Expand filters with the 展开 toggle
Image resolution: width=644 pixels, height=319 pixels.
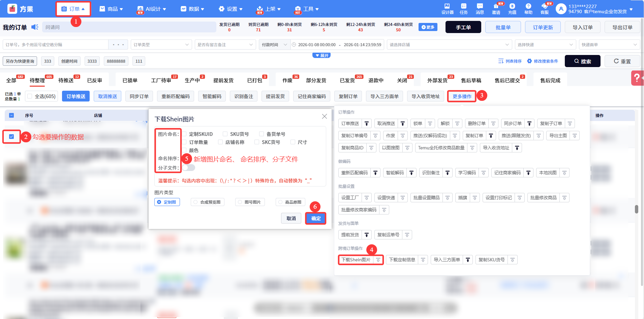tap(321, 55)
